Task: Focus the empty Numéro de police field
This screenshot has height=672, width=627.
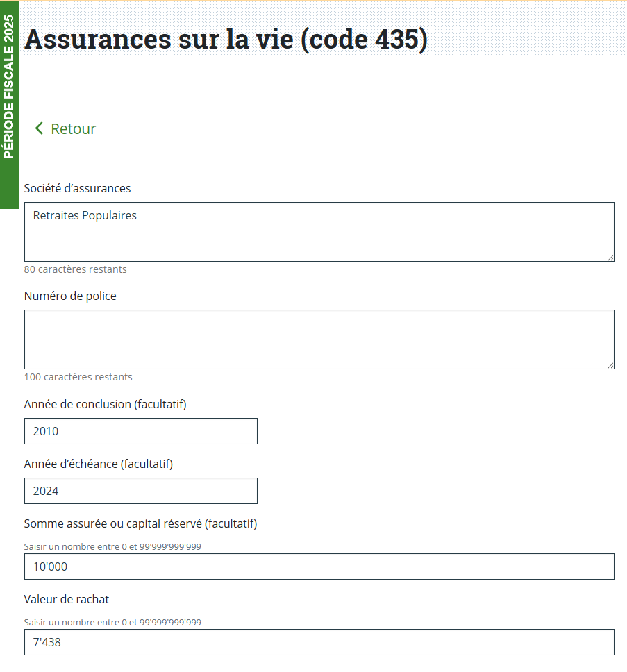Action: 319,339
